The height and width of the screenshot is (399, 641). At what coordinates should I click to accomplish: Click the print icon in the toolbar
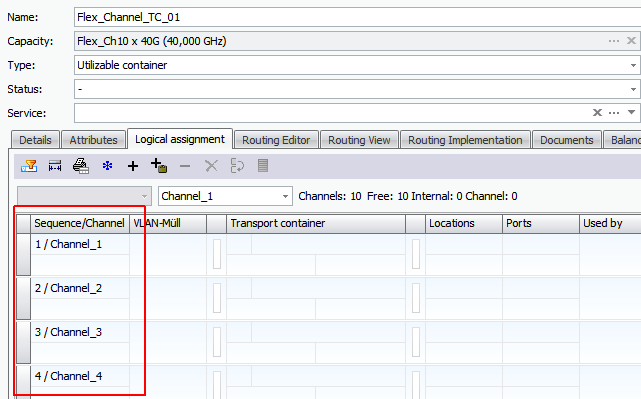coord(81,166)
